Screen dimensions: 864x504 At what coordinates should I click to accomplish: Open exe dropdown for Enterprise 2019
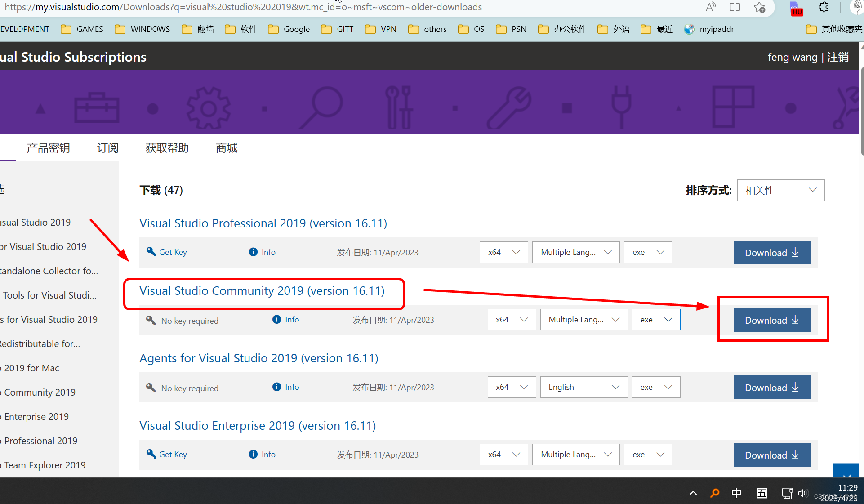648,455
